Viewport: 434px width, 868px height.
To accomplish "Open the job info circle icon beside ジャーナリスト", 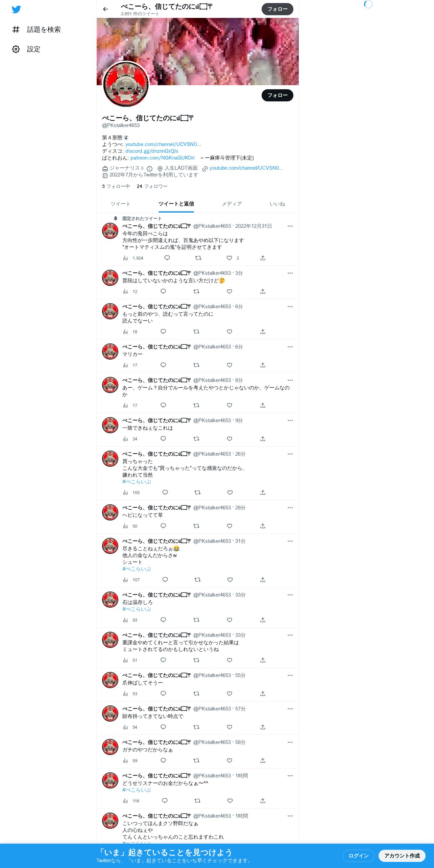I will tap(149, 168).
